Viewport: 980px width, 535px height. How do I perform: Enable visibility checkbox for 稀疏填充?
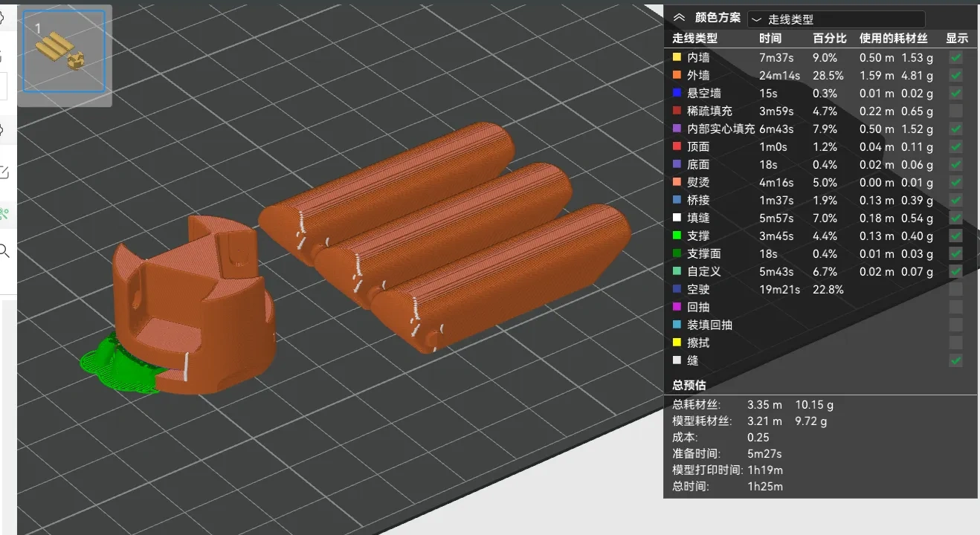coord(956,111)
